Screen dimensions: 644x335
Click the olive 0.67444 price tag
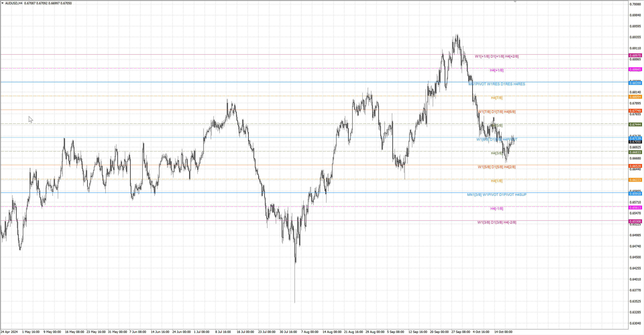click(x=635, y=125)
